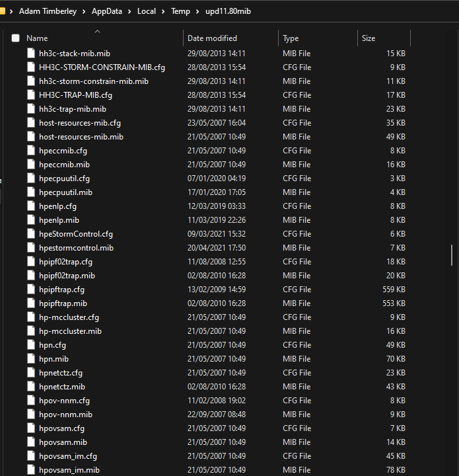Click file icon of hpipf02trap.mib

pos(31,275)
